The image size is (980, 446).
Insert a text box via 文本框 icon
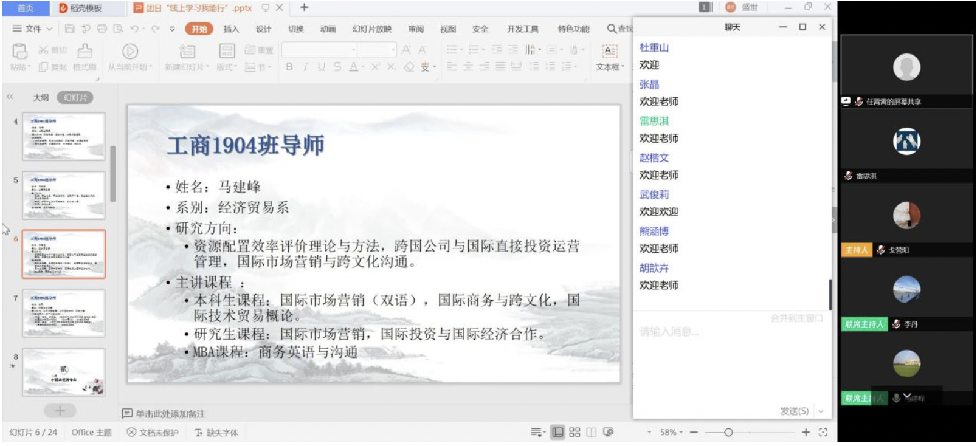tap(609, 51)
